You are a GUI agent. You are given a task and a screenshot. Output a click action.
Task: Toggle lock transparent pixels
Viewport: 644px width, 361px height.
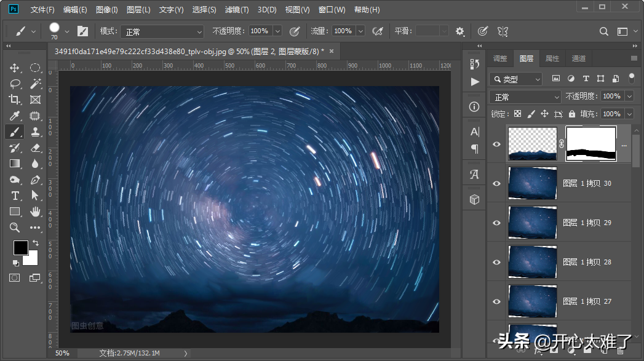click(518, 114)
